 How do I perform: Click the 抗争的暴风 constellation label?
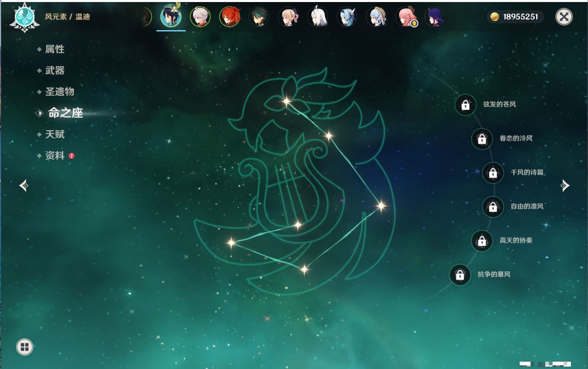(494, 274)
